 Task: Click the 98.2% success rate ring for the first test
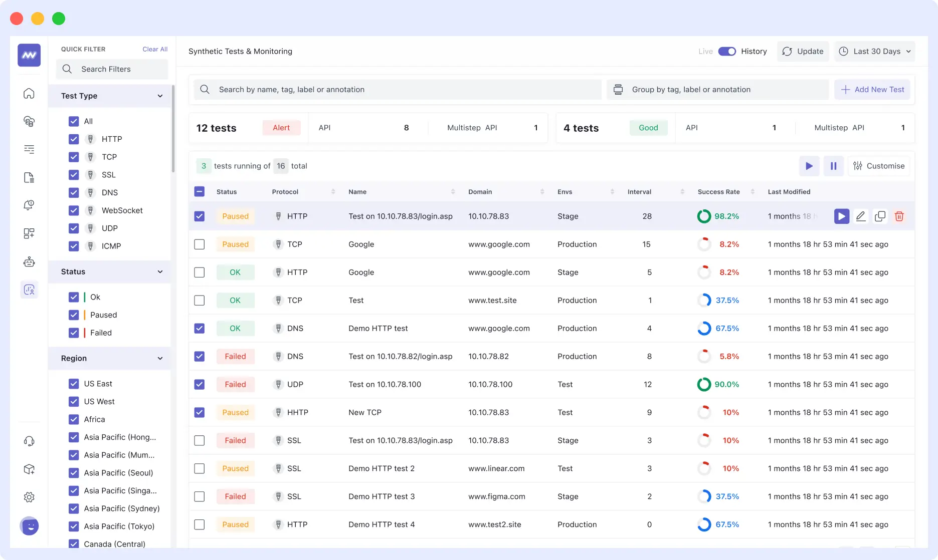[x=704, y=216]
